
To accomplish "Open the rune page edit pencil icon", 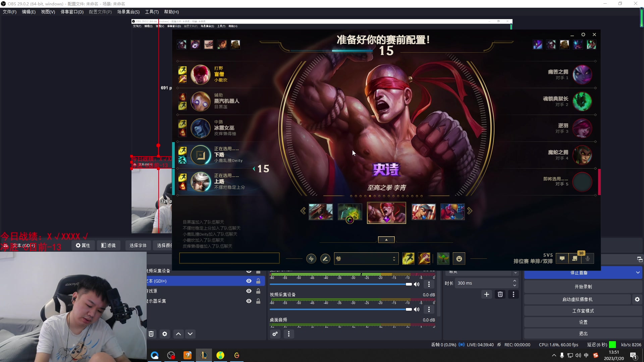I will [x=325, y=259].
